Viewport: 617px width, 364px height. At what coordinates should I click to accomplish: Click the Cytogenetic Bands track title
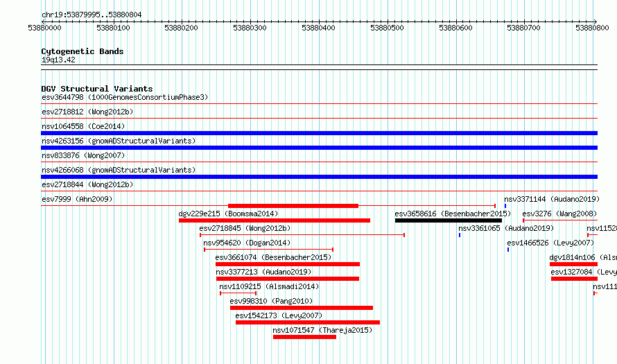coord(82,51)
